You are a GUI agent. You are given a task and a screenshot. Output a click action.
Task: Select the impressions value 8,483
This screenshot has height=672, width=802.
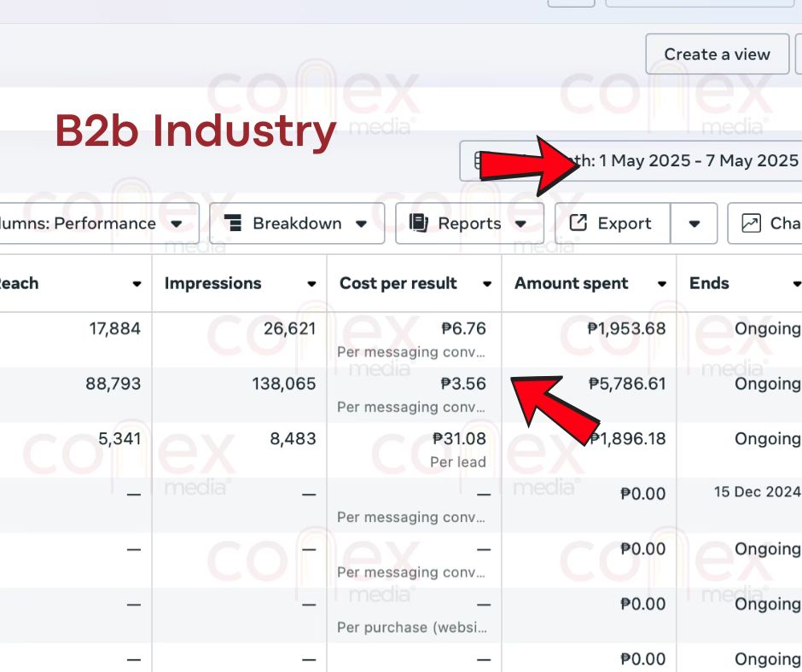point(293,439)
